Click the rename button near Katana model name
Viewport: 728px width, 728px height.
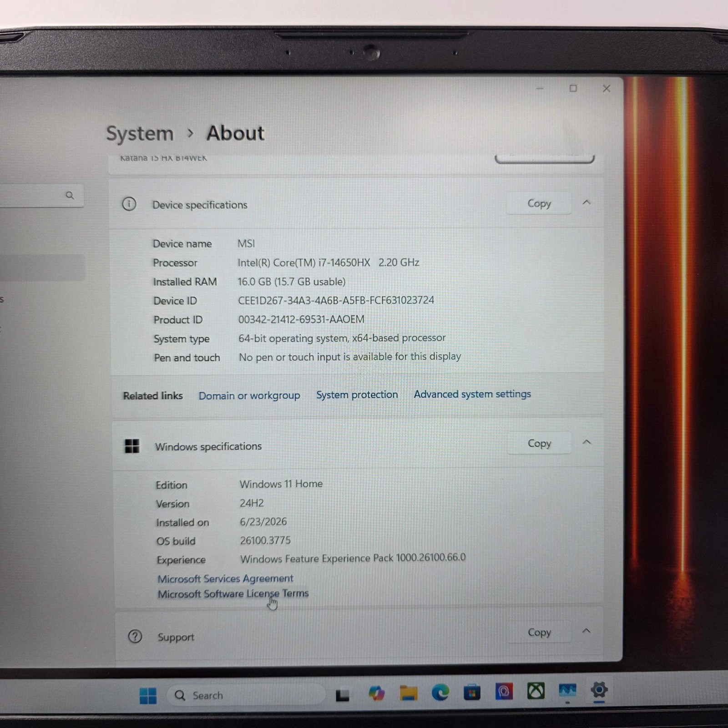(545, 159)
